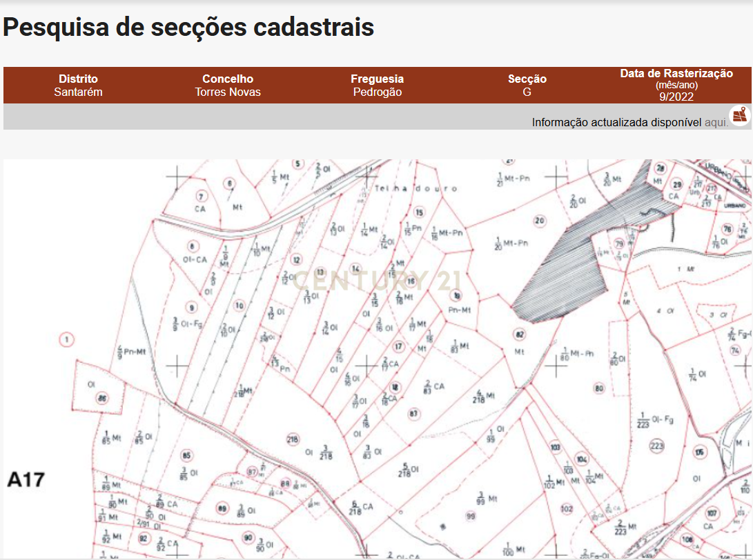Select circled parcel 86 labelled Ol
This screenshot has width=753, height=560.
(x=103, y=398)
